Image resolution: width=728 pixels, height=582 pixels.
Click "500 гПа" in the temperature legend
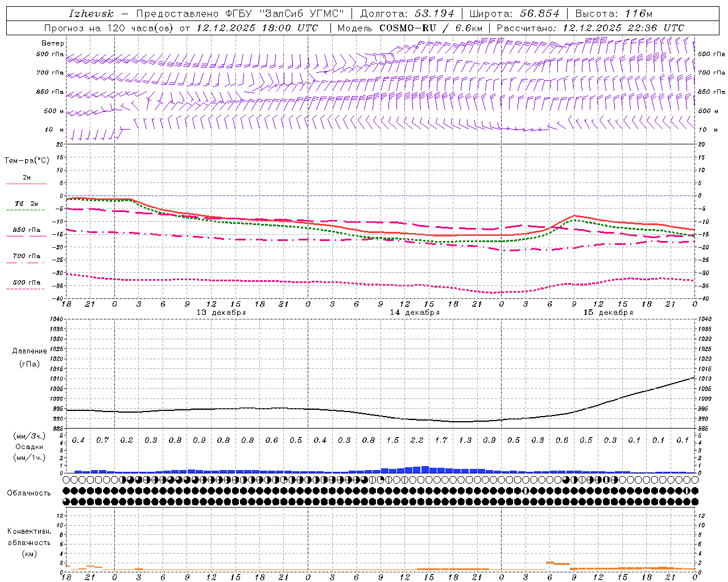click(x=27, y=282)
